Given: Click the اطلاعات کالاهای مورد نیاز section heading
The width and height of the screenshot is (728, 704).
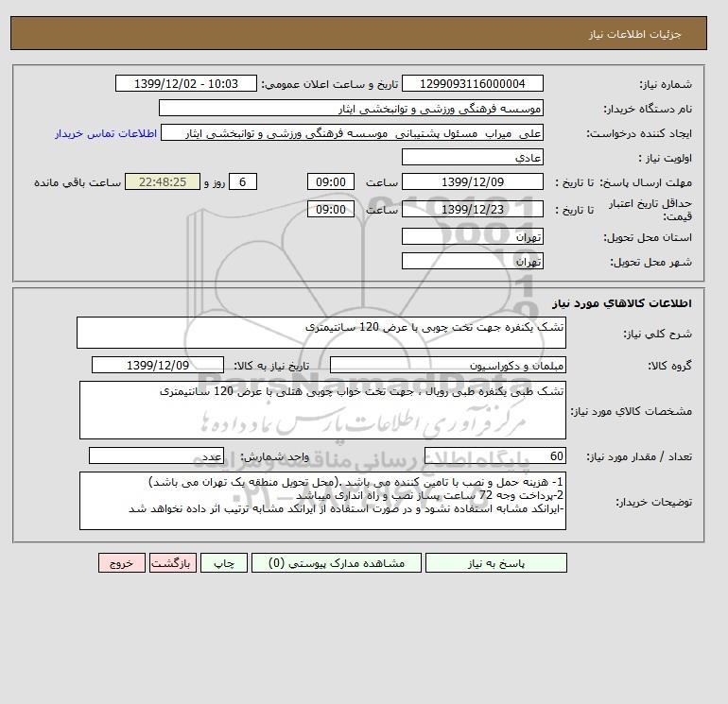Looking at the screenshot, I should pos(622,303).
